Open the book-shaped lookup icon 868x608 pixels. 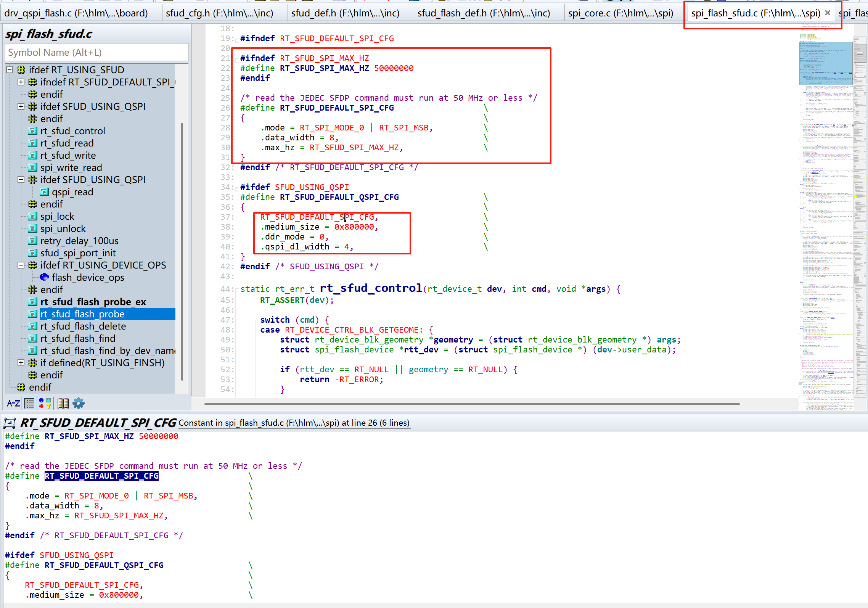63,403
